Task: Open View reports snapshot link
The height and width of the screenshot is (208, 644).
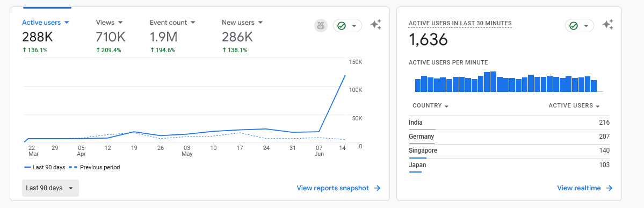Action: [x=339, y=188]
